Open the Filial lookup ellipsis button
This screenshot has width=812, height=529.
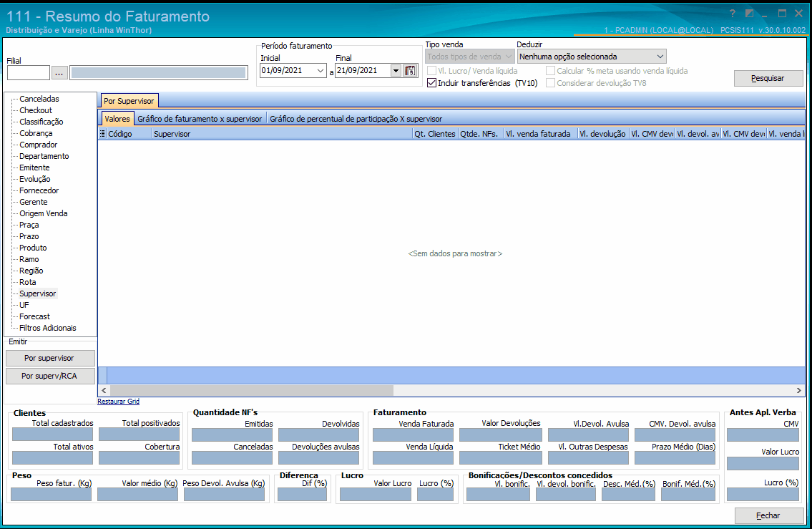coord(59,73)
